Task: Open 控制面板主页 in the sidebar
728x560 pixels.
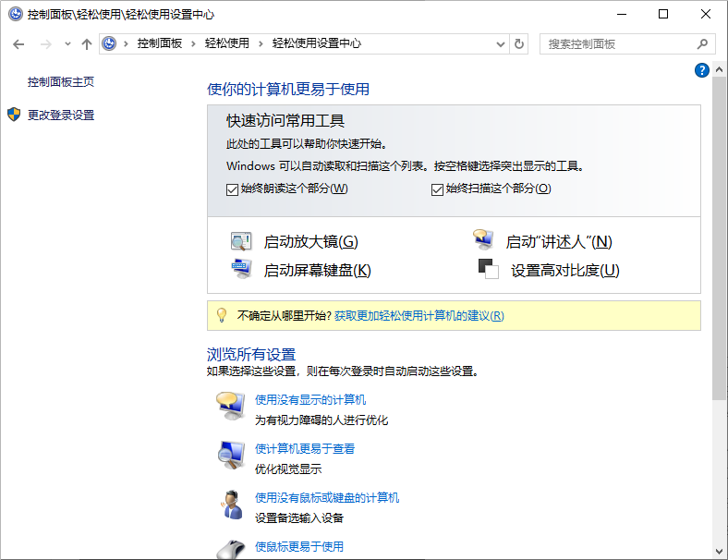Action: pyautogui.click(x=61, y=82)
